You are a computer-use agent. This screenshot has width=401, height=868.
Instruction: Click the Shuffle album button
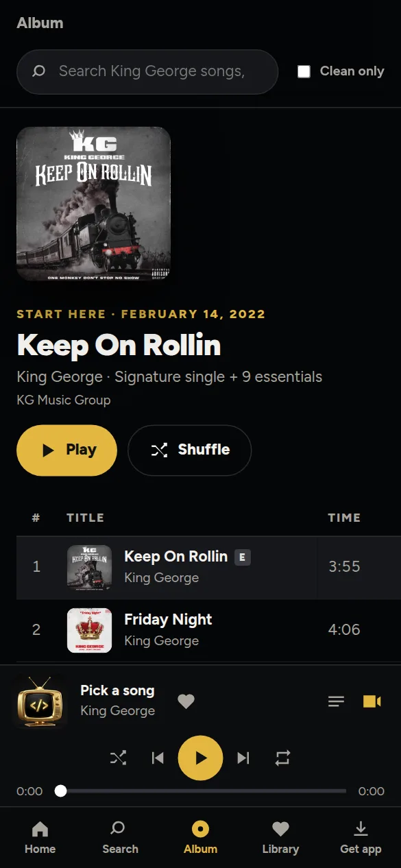point(189,450)
